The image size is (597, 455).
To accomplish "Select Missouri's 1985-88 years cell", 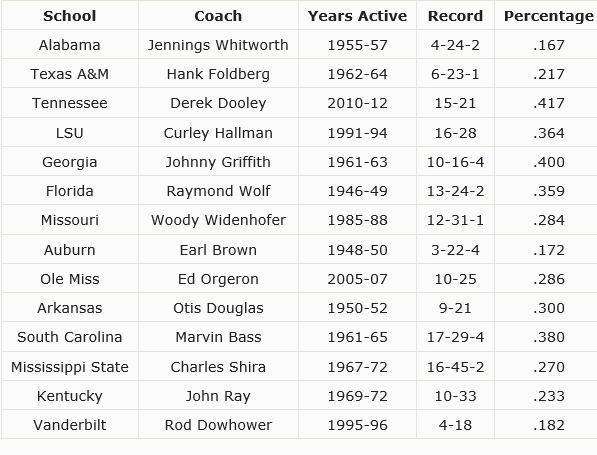I will coord(357,220).
